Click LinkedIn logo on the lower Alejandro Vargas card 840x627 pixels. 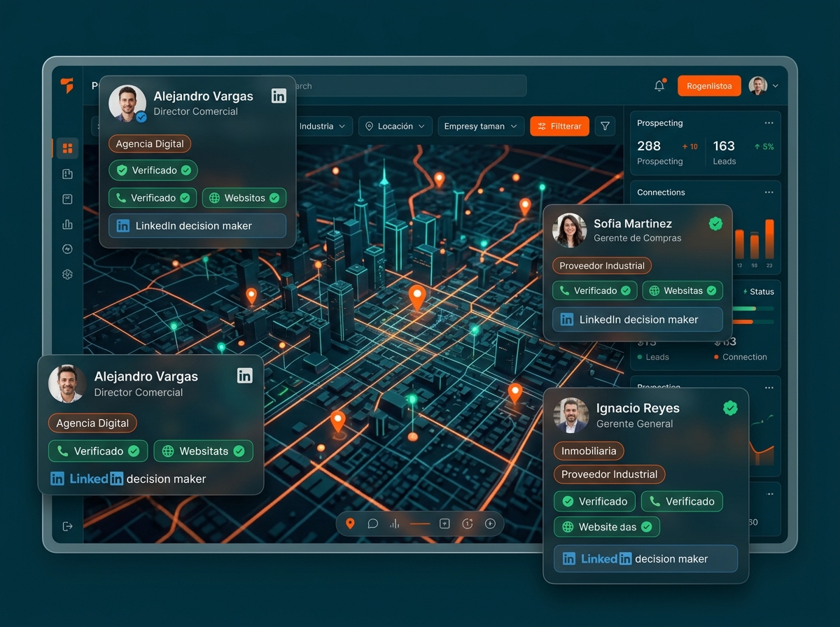point(244,376)
